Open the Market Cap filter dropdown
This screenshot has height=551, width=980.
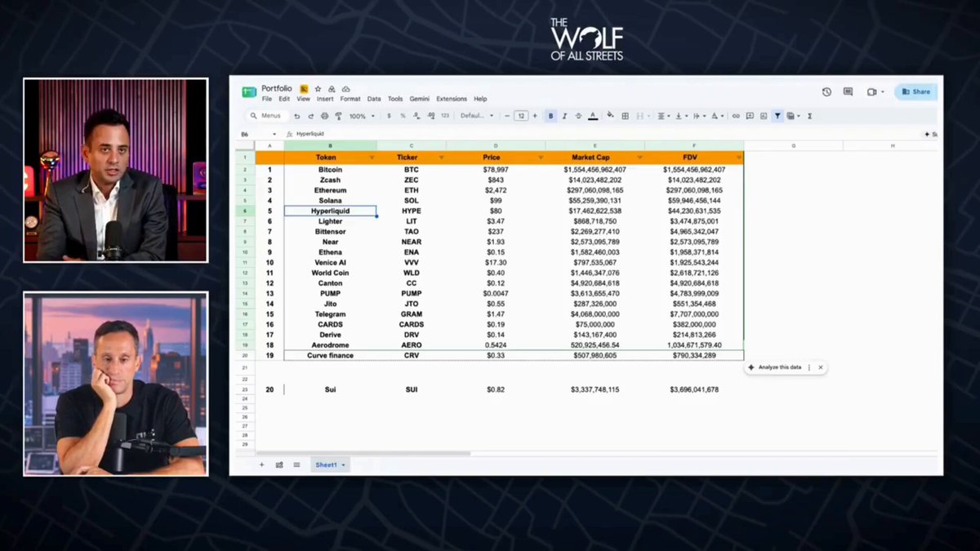(639, 157)
